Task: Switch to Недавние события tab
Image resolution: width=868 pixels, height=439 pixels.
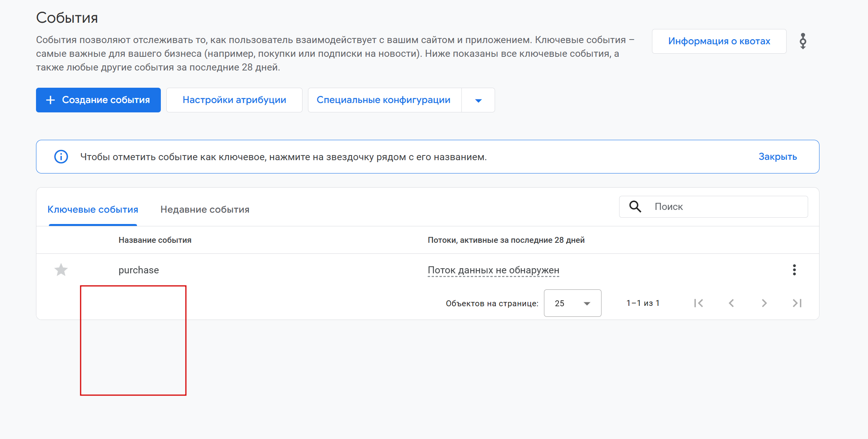Action: pos(205,210)
